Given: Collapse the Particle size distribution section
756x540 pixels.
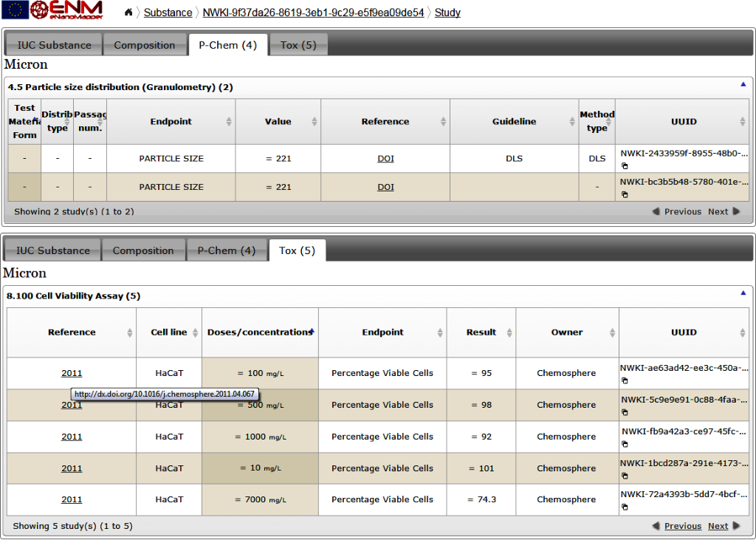Looking at the screenshot, I should [x=743, y=84].
